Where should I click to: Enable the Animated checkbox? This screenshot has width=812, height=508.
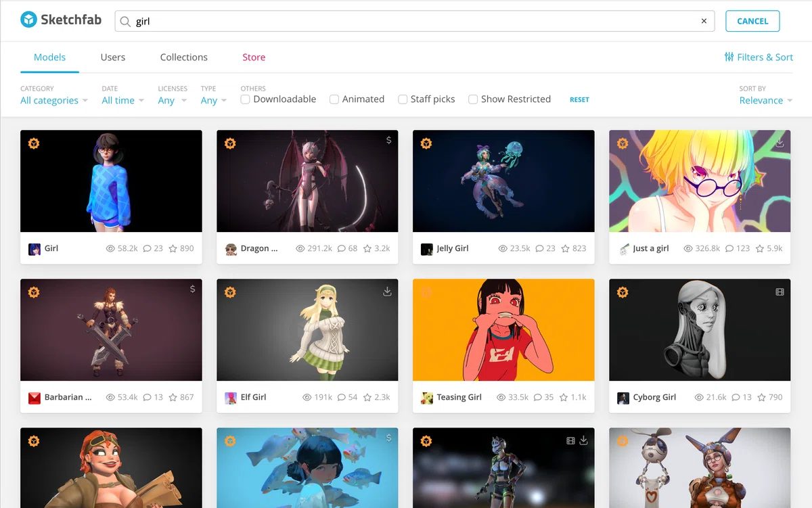click(x=334, y=99)
